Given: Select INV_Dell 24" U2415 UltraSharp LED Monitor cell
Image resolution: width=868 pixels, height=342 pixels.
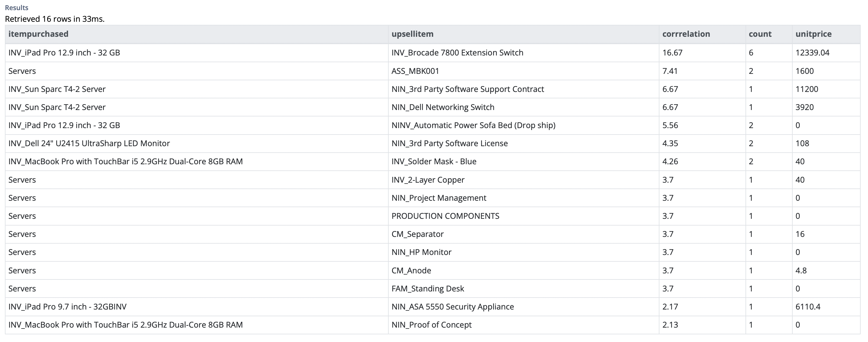Looking at the screenshot, I should pyautogui.click(x=197, y=143).
